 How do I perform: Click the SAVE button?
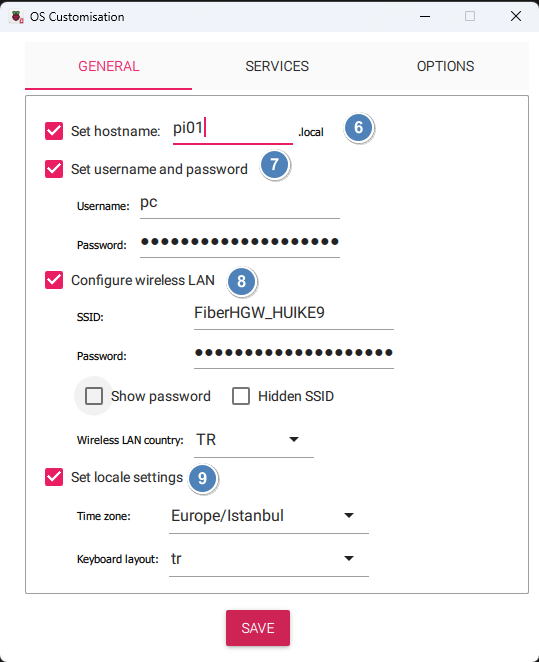coord(258,628)
